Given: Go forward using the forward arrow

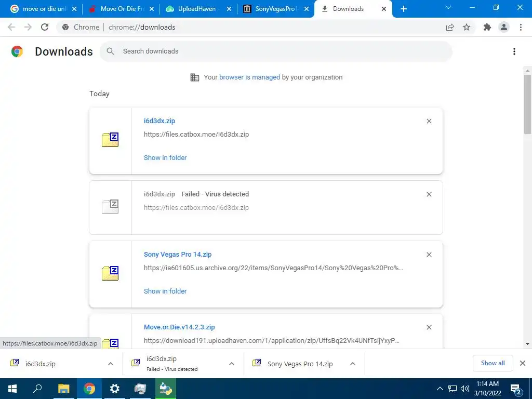Looking at the screenshot, I should coord(28,27).
